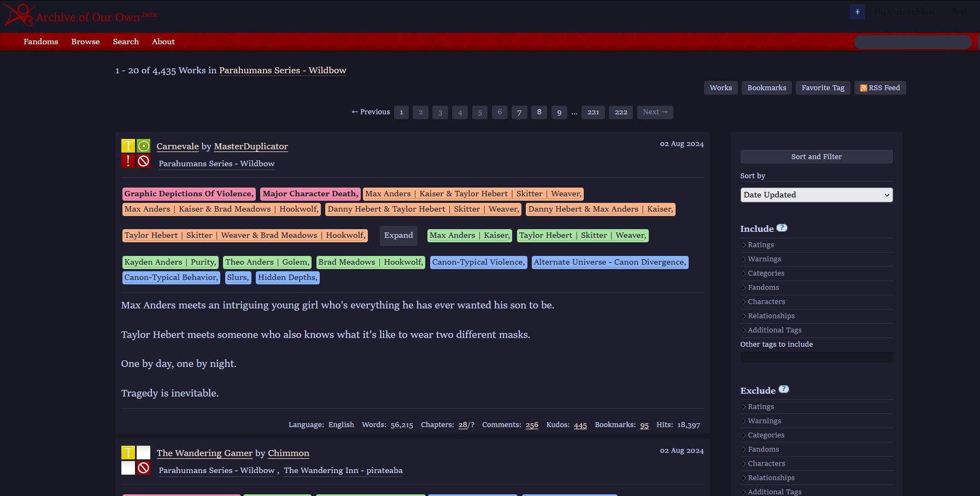Click Carnevale's green circle category icon
This screenshot has width=980, height=496.
point(143,145)
